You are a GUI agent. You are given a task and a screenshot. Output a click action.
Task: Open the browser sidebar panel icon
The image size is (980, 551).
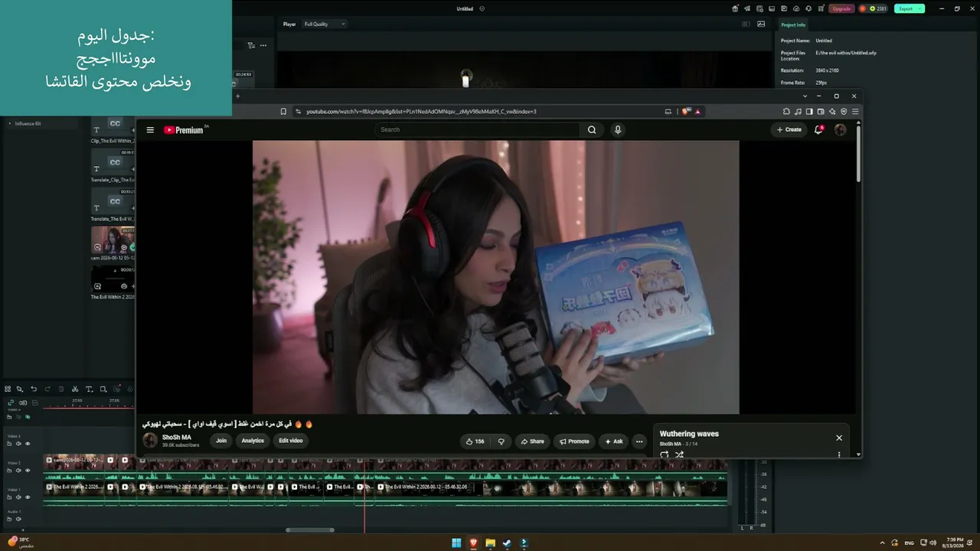pyautogui.click(x=809, y=112)
